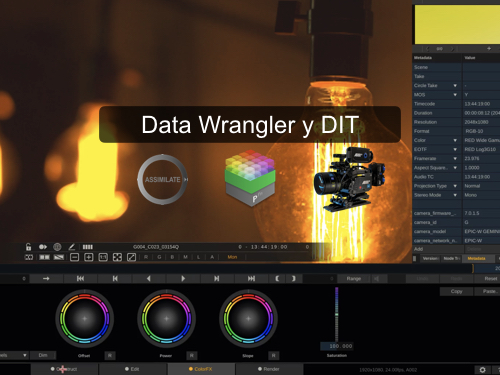Play the clip forward
500x375 pixels.
(x=183, y=278)
